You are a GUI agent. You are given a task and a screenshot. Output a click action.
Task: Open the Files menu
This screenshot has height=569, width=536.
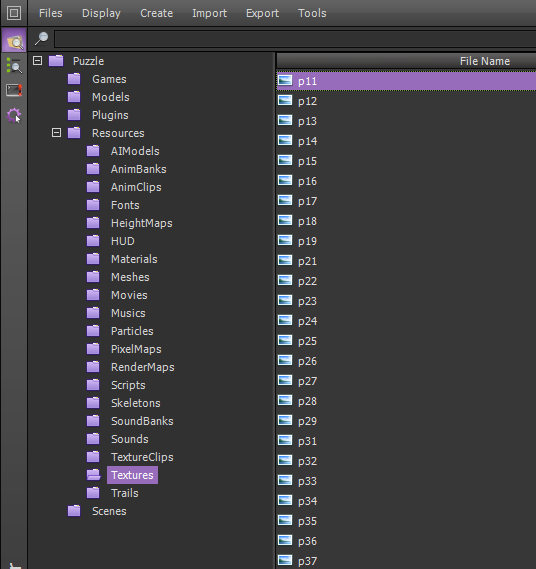pyautogui.click(x=51, y=13)
